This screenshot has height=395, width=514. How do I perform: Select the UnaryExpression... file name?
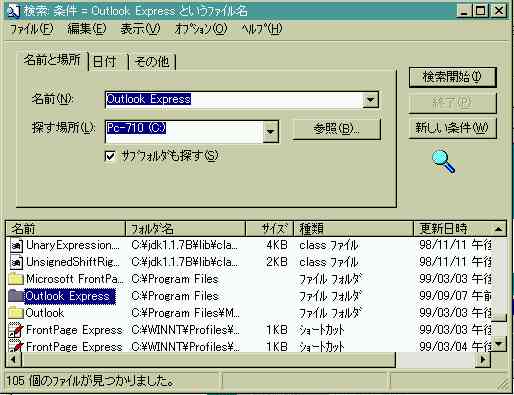(73, 245)
